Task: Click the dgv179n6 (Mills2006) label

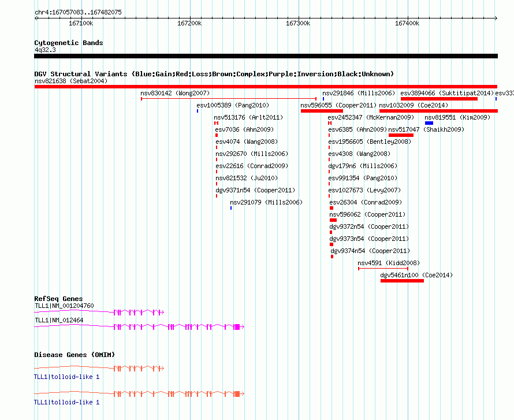Action: (363, 166)
